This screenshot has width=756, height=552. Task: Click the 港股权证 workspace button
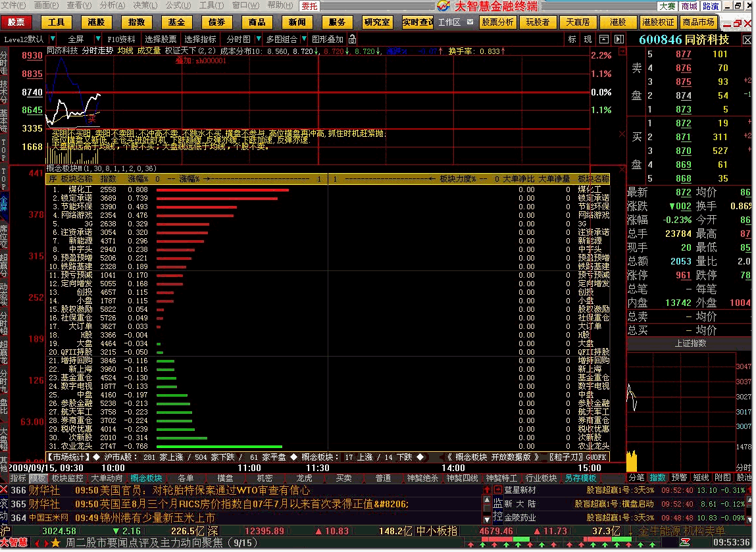(658, 22)
